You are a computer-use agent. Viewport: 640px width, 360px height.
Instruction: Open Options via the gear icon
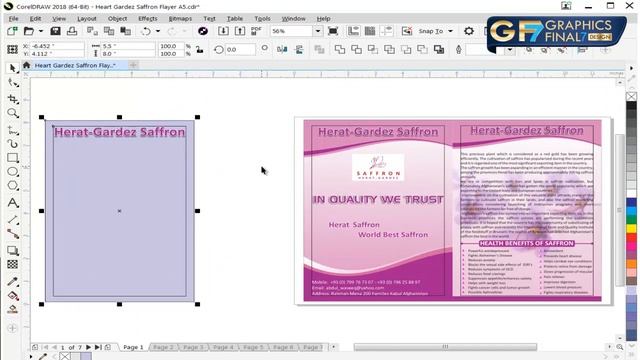[x=469, y=31]
